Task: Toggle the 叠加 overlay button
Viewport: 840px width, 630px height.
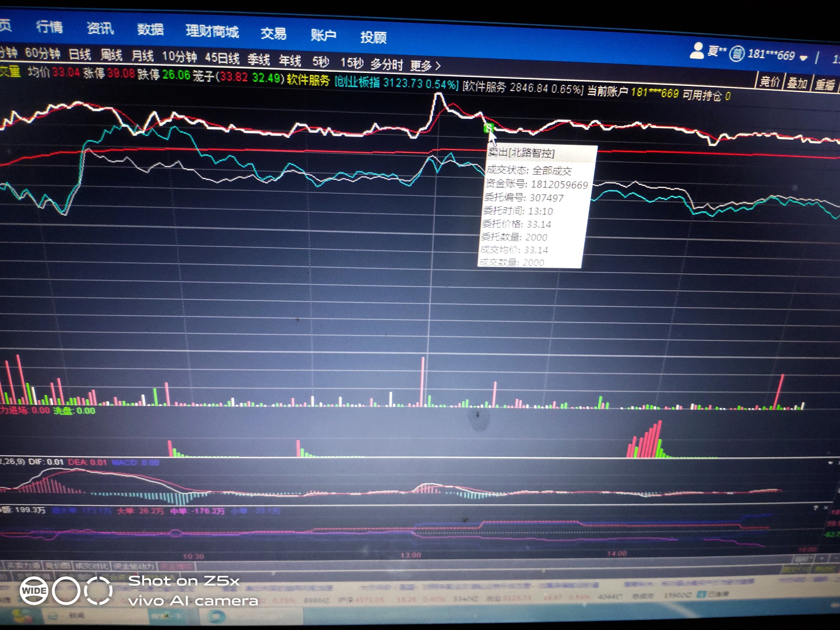Action: coord(797,83)
